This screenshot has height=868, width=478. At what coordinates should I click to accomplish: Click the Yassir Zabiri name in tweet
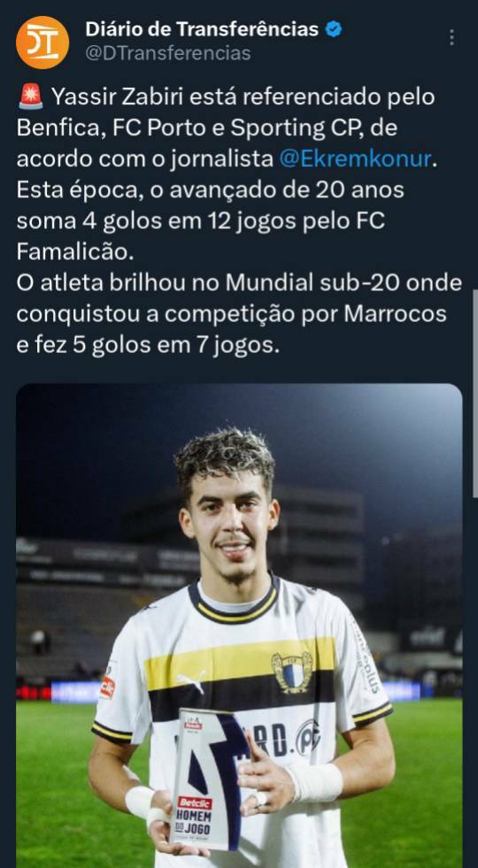(x=118, y=96)
